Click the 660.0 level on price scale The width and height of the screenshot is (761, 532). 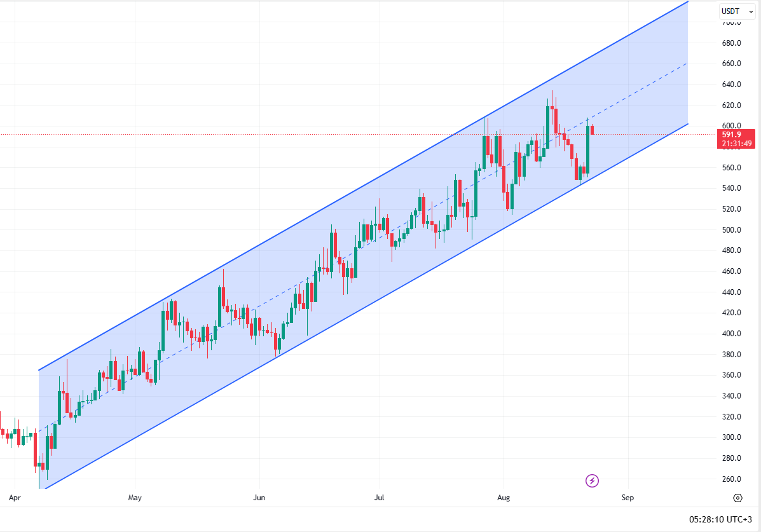click(732, 64)
